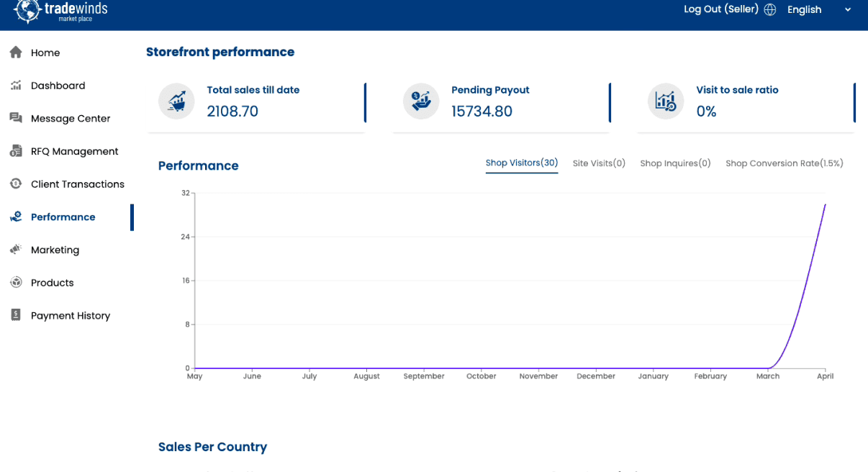Open the language selector chevron arrow
The image size is (868, 472).
pos(848,10)
